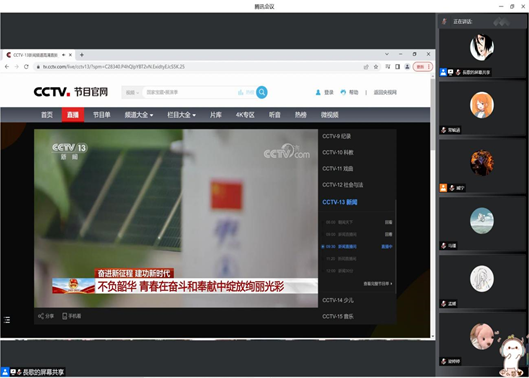Open the 微视频 nav item

(x=330, y=115)
